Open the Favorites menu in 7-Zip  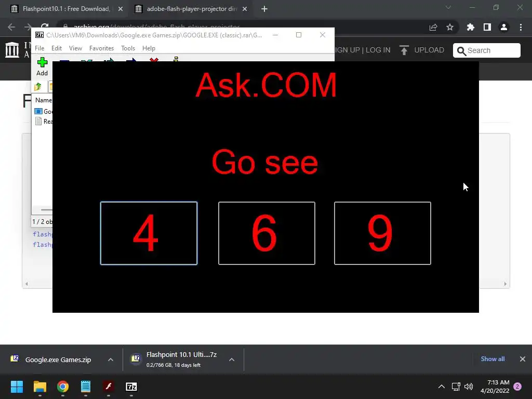(x=101, y=48)
